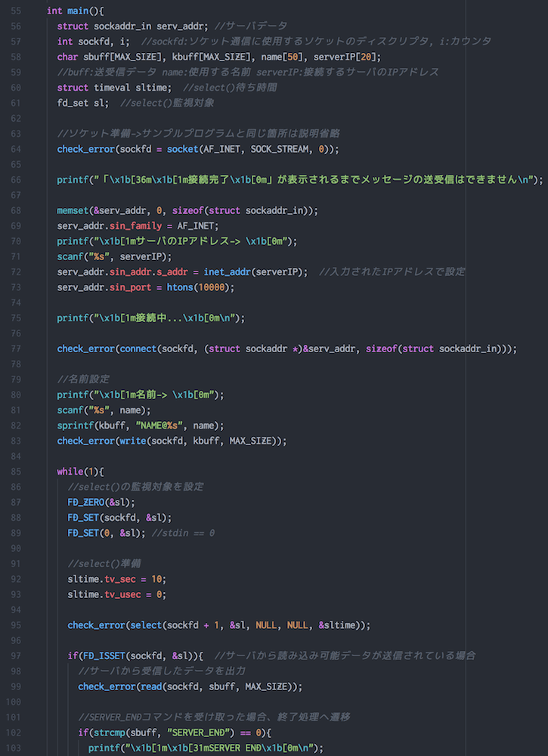The height and width of the screenshot is (756, 548).
Task: Click the comment "//stdin == 0"
Action: coord(183,533)
